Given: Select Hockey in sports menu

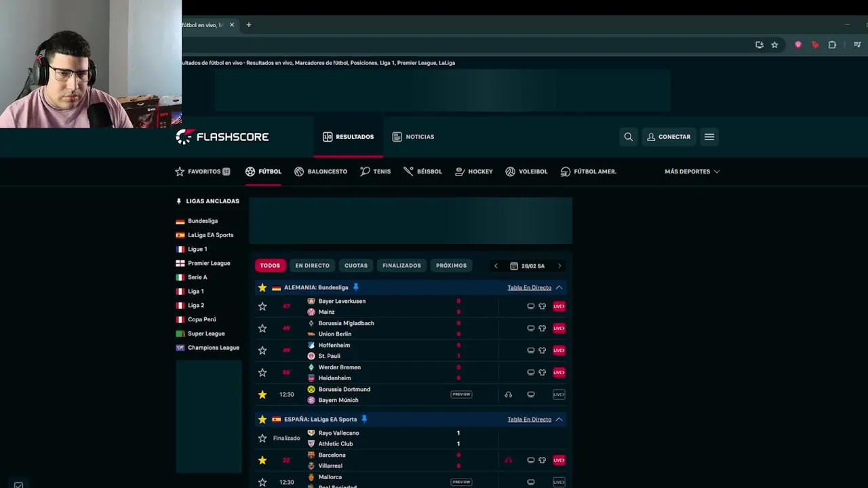Looking at the screenshot, I should (474, 171).
